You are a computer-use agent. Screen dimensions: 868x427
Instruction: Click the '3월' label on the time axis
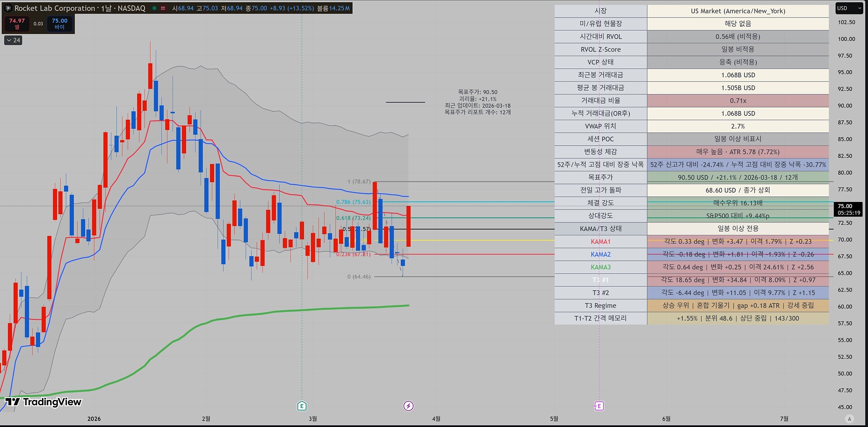[313, 419]
